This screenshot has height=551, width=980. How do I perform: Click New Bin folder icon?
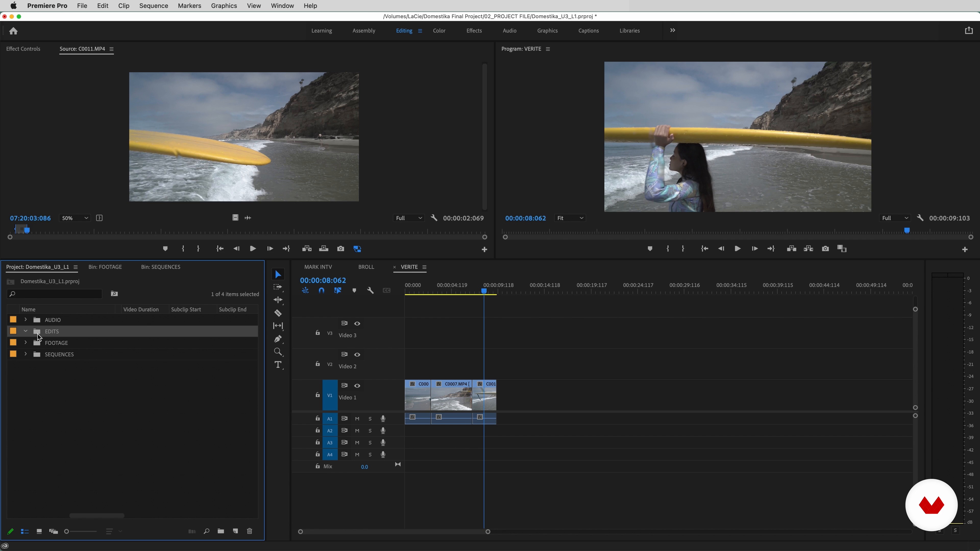(221, 531)
